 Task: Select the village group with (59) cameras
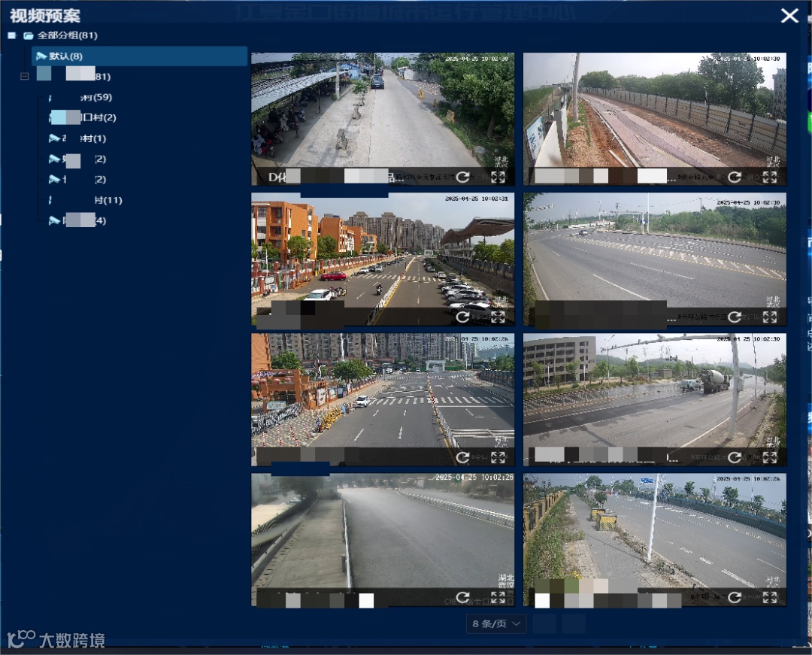pos(80,97)
